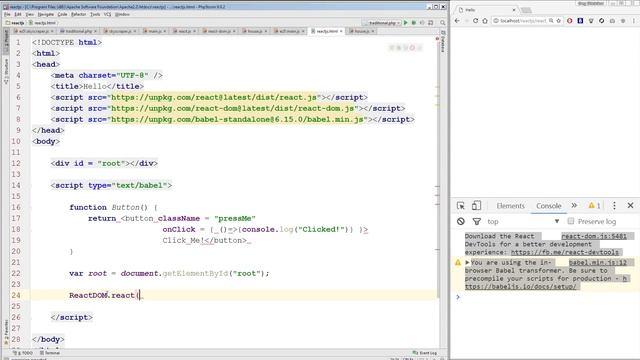Open the Tools menu
Screen dimensions: 640x360
click(x=95, y=14)
